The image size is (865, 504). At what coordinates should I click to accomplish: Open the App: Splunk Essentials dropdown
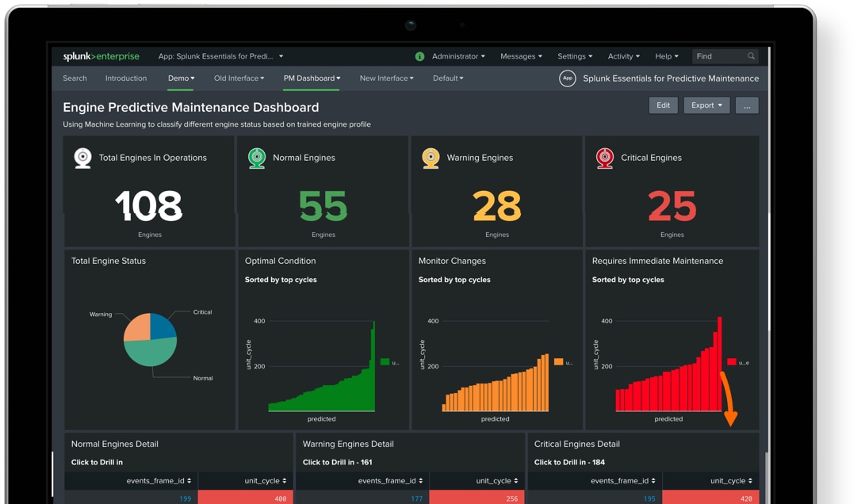click(220, 56)
